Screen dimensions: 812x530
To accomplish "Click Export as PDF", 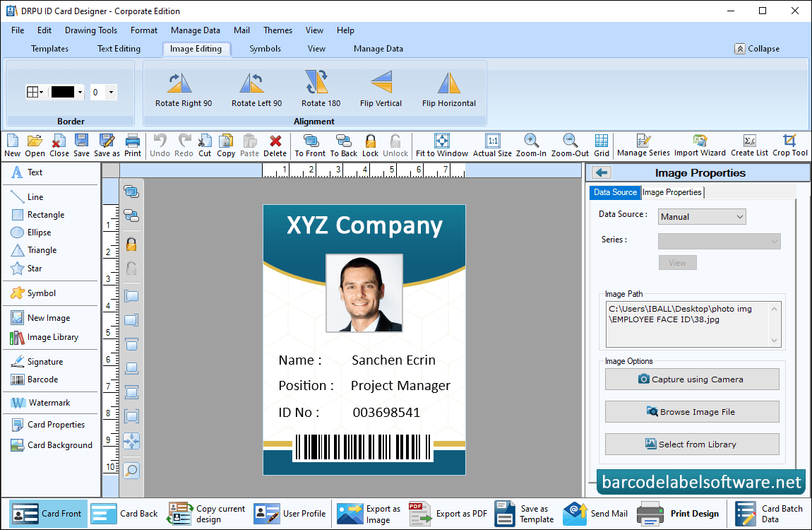I will [x=448, y=514].
